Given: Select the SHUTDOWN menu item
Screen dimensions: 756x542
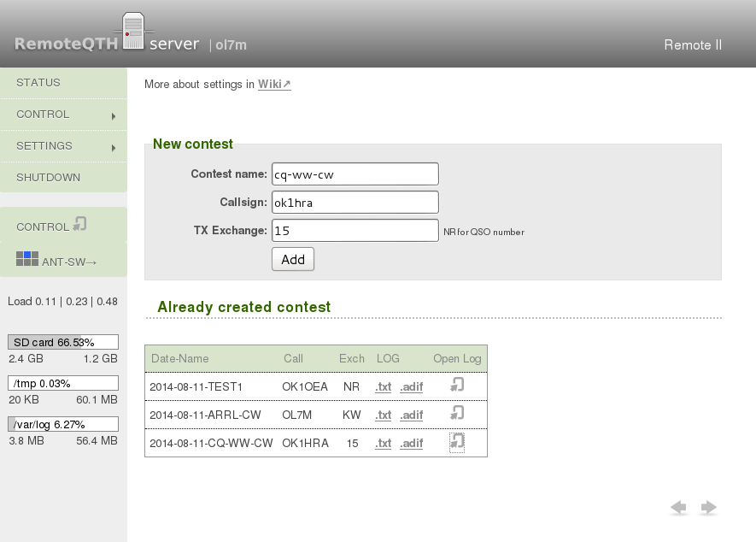Looking at the screenshot, I should click(x=64, y=177).
